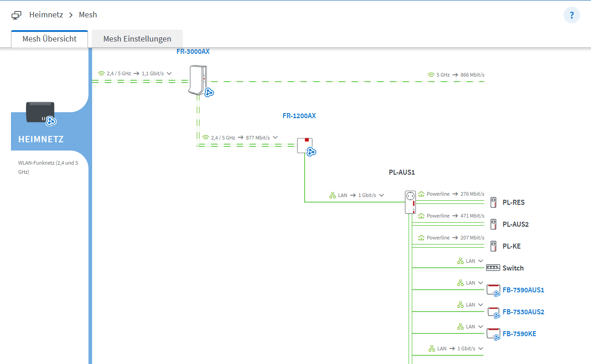Click the PL-KE powerline device icon
591x364 pixels.
coord(493,246)
